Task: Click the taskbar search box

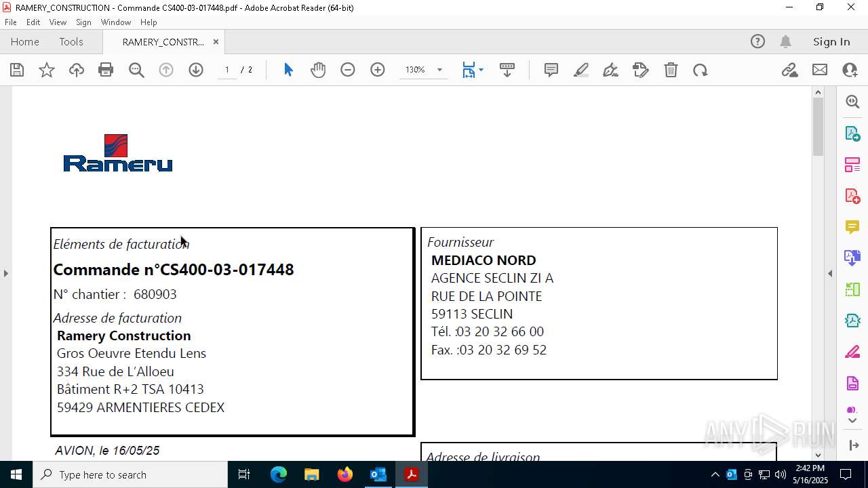Action: (x=130, y=474)
